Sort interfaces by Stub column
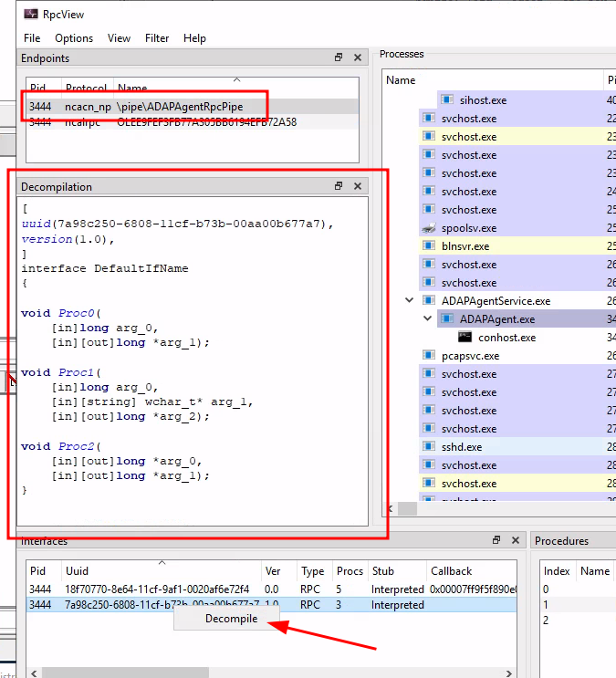Viewport: 616px width, 678px height. point(397,570)
